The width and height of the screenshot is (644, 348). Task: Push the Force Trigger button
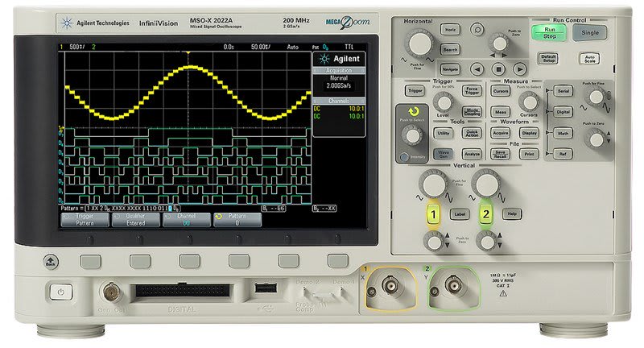click(x=472, y=91)
